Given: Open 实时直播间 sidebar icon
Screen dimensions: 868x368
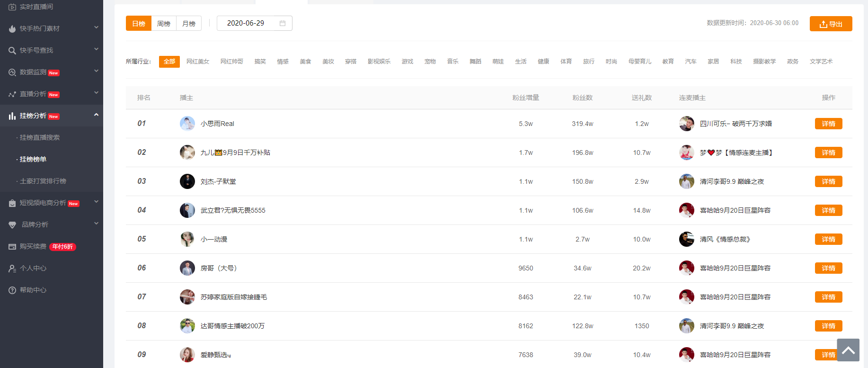Looking at the screenshot, I should pos(12,7).
